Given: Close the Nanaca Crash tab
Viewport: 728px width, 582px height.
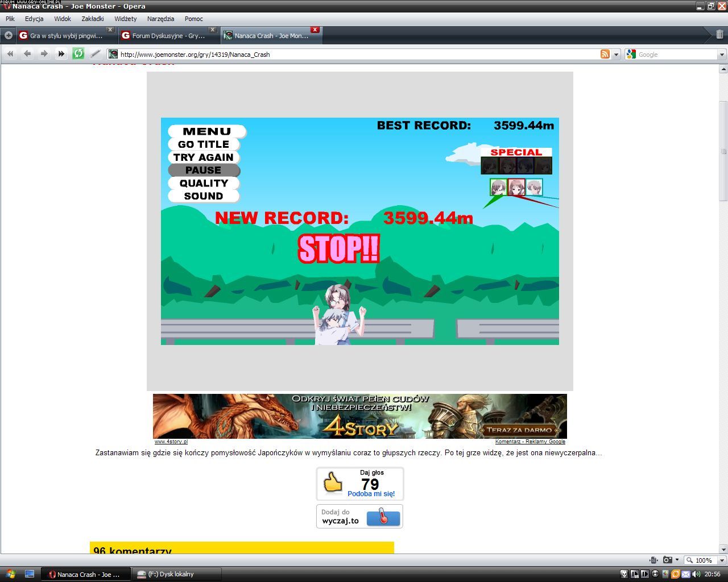Looking at the screenshot, I should (315, 30).
